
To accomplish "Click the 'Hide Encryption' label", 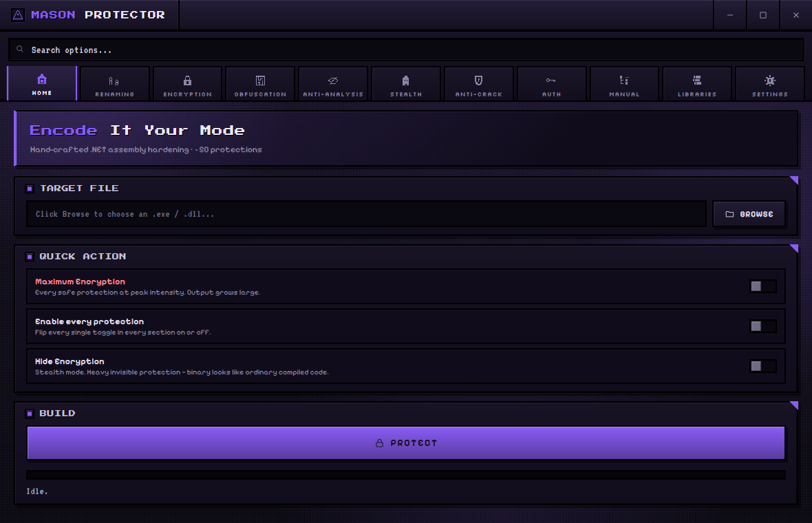I will click(x=70, y=361).
